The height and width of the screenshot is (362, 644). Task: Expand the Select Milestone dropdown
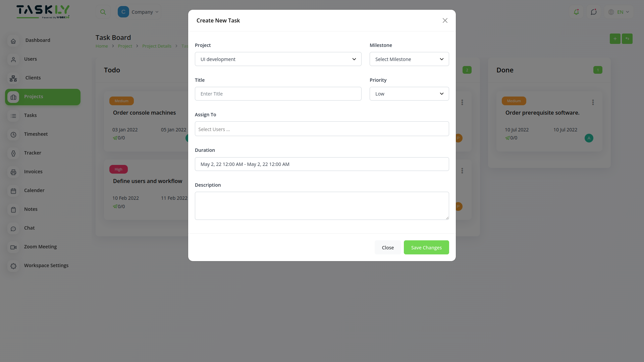coord(409,59)
